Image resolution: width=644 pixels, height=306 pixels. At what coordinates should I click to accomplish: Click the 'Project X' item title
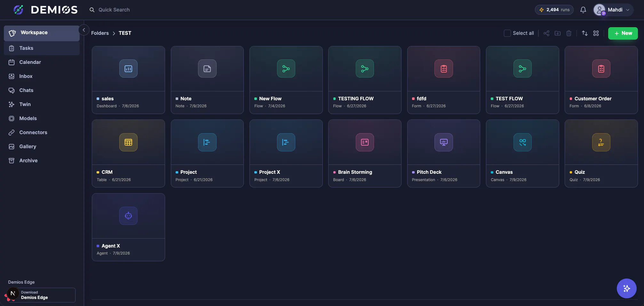(269, 172)
